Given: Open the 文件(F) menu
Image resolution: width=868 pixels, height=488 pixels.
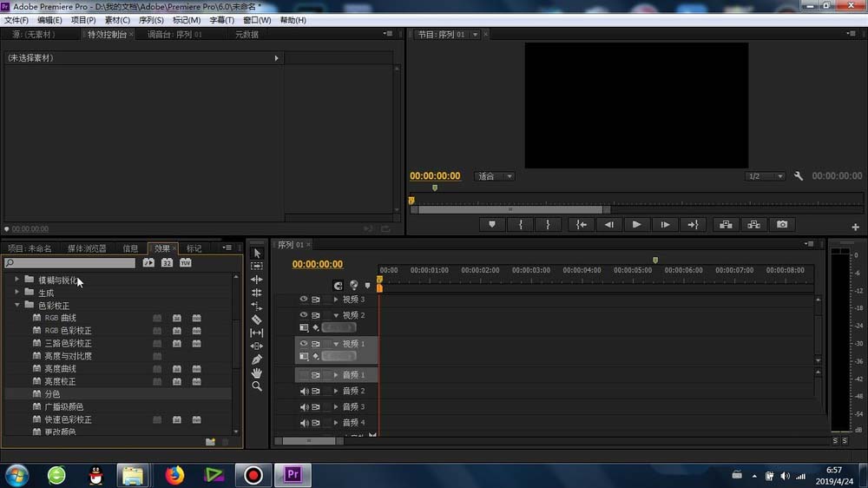Looking at the screenshot, I should (x=16, y=20).
